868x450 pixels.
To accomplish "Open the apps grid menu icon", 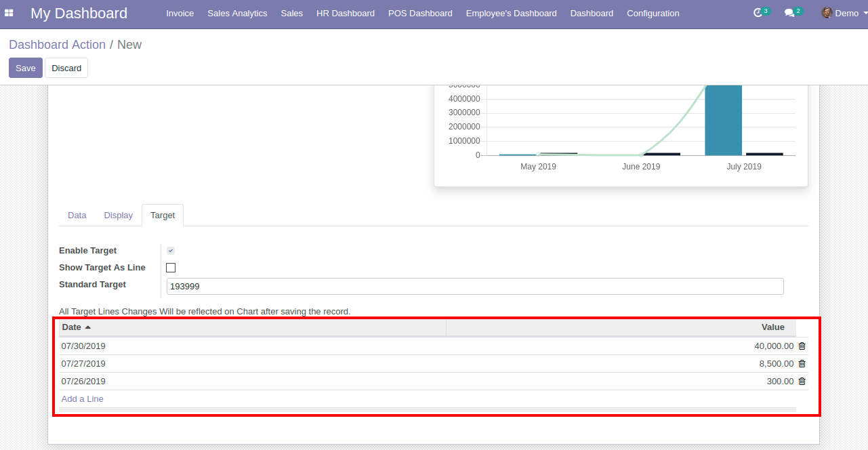I will (x=9, y=13).
